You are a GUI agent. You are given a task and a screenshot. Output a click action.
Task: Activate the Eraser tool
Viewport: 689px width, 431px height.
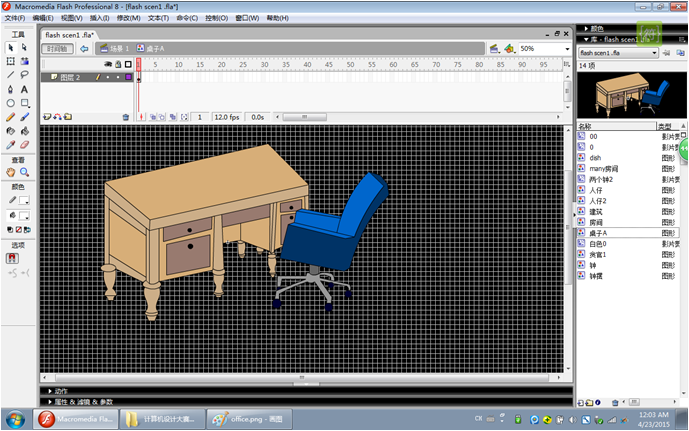[x=24, y=144]
